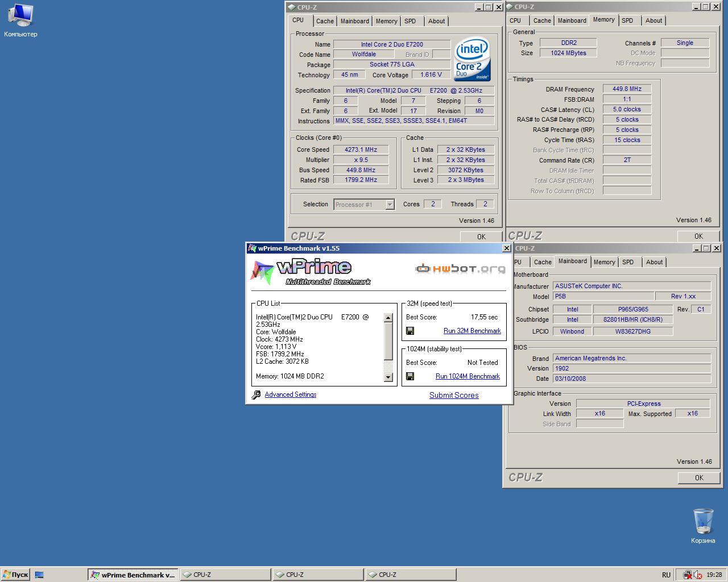Open Cache tab in the Memory CPU-Z window
The height and width of the screenshot is (582, 728).
coord(542,20)
